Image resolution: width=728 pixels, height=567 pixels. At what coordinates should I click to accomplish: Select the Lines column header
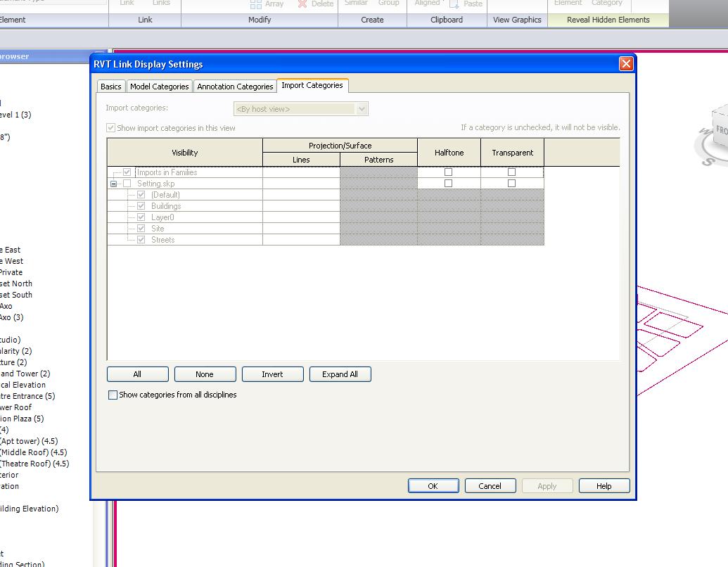301,159
